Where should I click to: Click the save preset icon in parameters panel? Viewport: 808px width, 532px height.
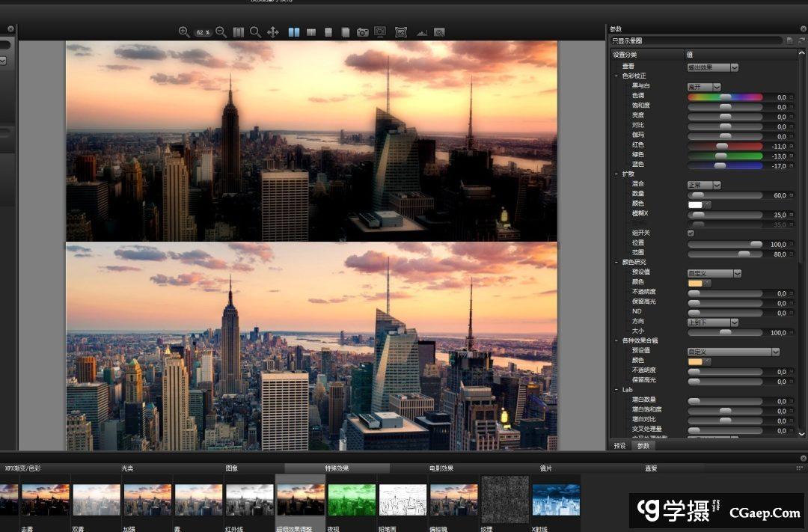789,40
